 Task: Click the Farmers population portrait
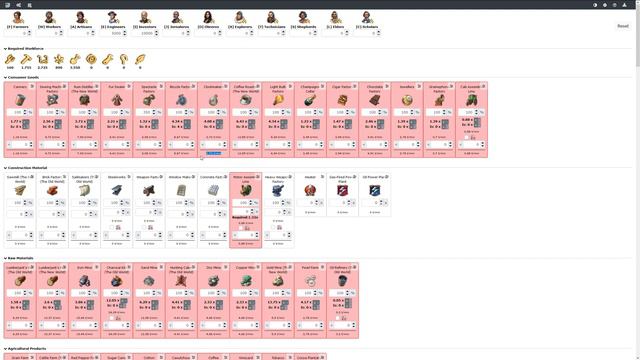(x=18, y=17)
